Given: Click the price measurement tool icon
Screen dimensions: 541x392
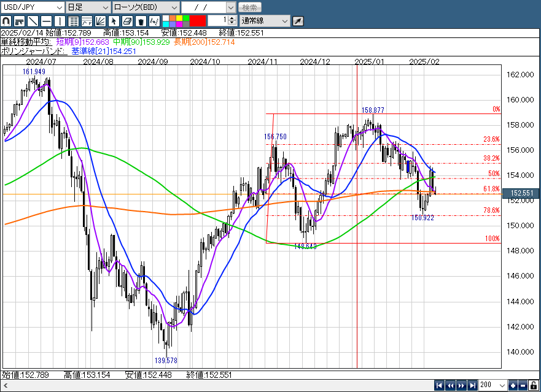Looking at the screenshot, I should click(154, 21).
